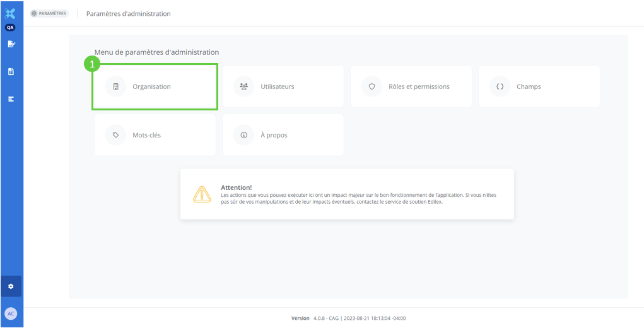Screen dimensions: 644x328
Task: Click the shield icon for Rôles et permissions
Action: coord(372,86)
